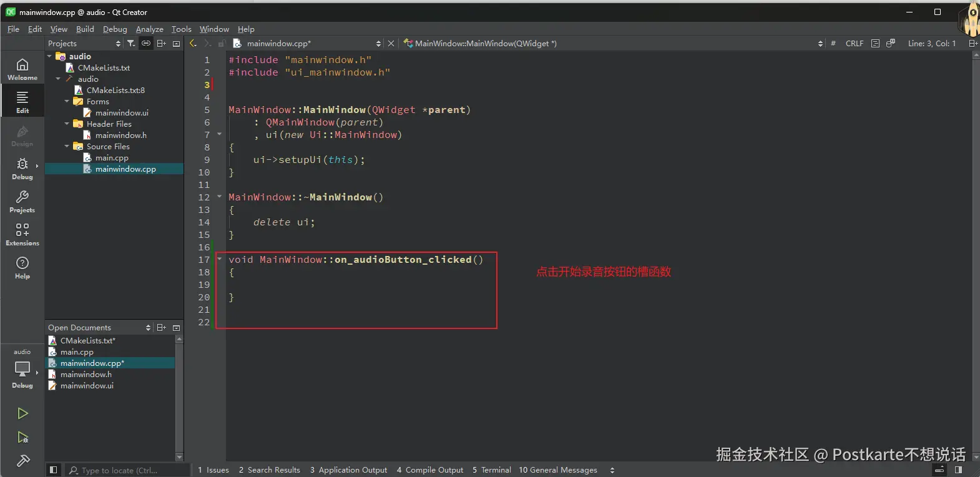Show the 1 Issues output pane
Image resolution: width=980 pixels, height=477 pixels.
coord(213,470)
